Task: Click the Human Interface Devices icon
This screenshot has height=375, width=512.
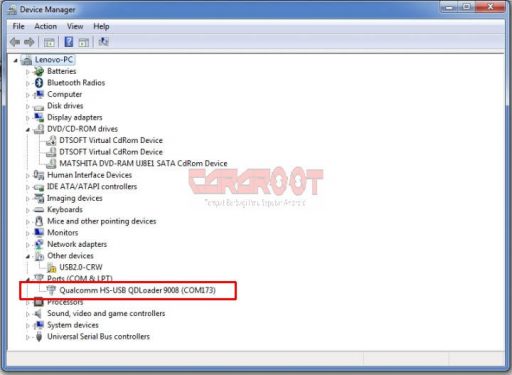Action: coord(39,175)
